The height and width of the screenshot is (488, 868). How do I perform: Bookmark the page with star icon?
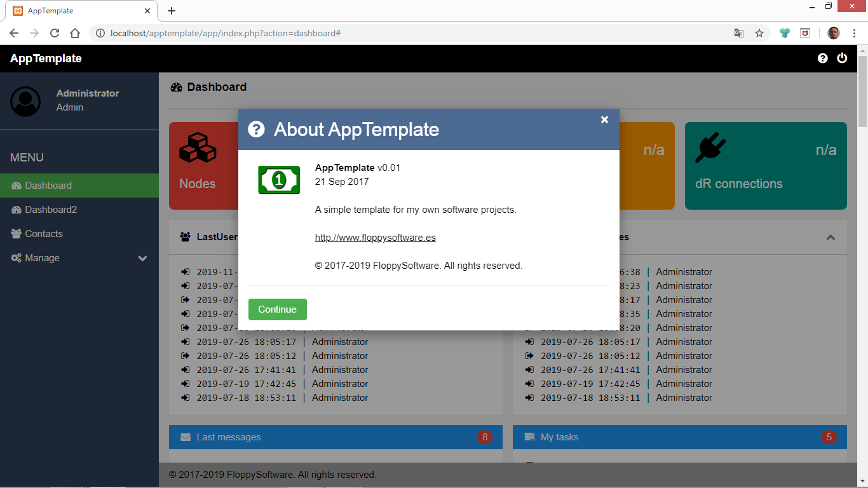tap(759, 33)
